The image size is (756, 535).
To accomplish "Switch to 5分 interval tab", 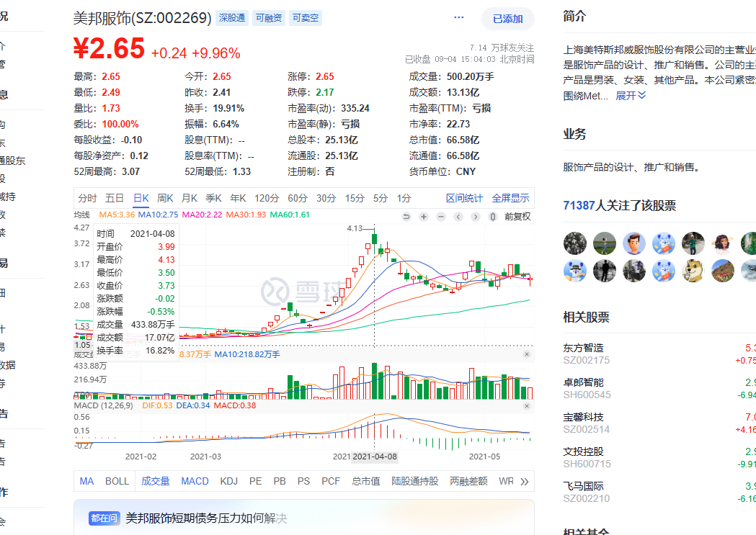I will coord(381,199).
